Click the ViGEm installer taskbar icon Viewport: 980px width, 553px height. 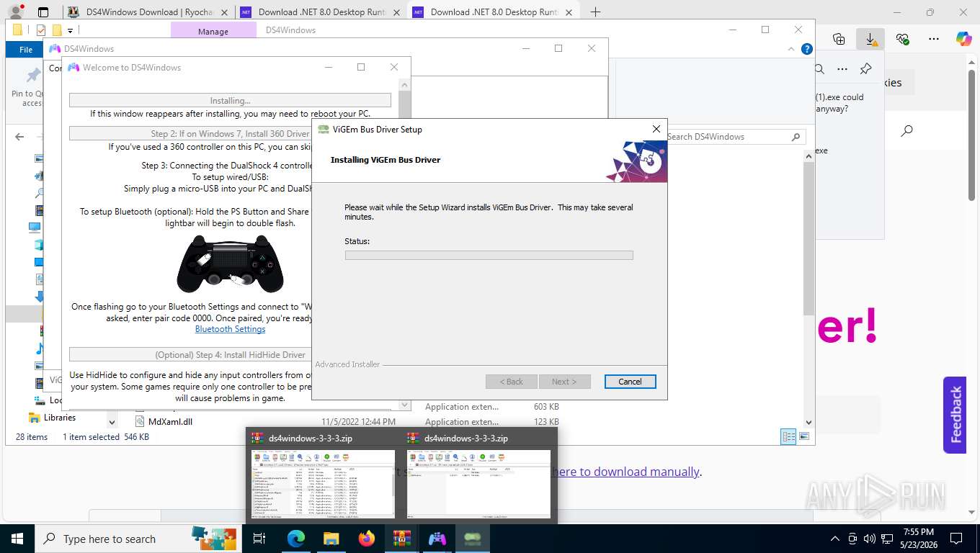click(473, 539)
